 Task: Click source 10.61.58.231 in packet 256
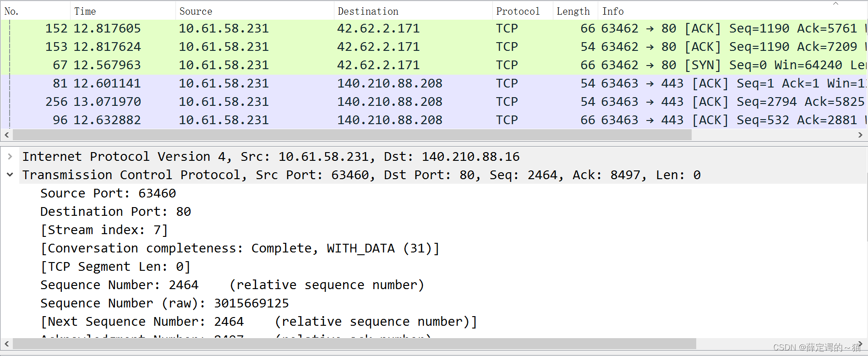[224, 102]
